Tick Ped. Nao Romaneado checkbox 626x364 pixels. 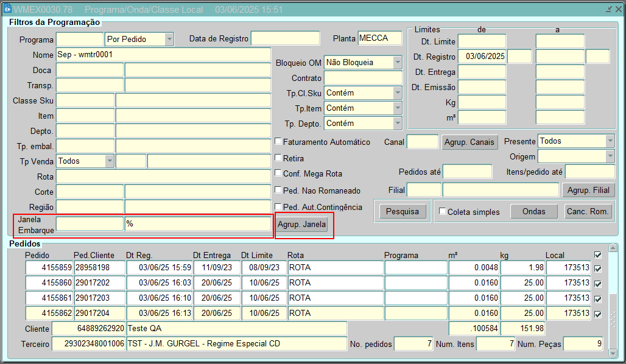coord(278,190)
